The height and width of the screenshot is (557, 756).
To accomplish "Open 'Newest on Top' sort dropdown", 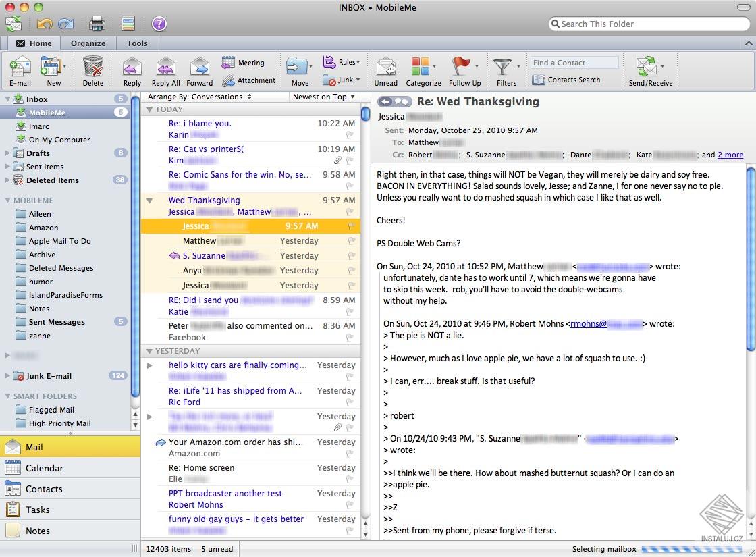I will coord(323,97).
